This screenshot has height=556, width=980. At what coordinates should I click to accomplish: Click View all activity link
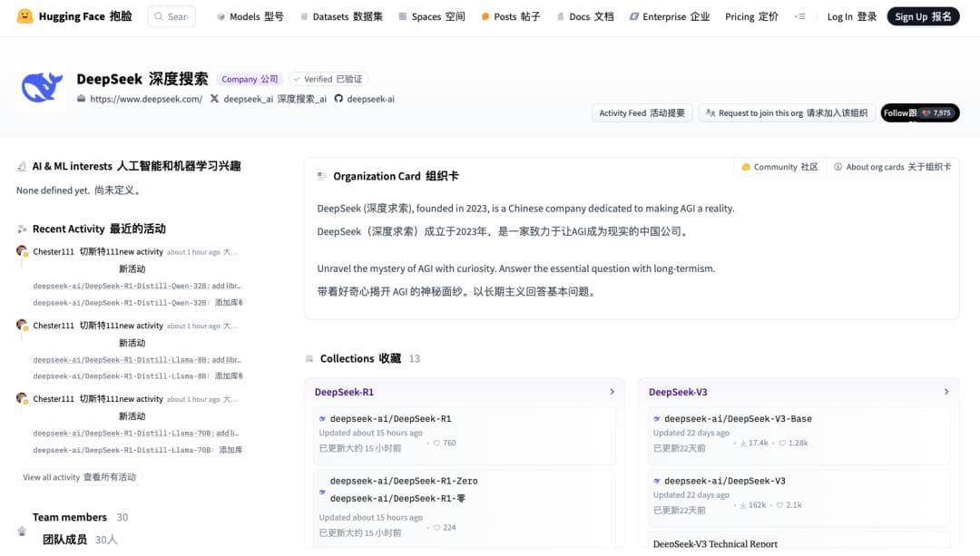pos(79,477)
